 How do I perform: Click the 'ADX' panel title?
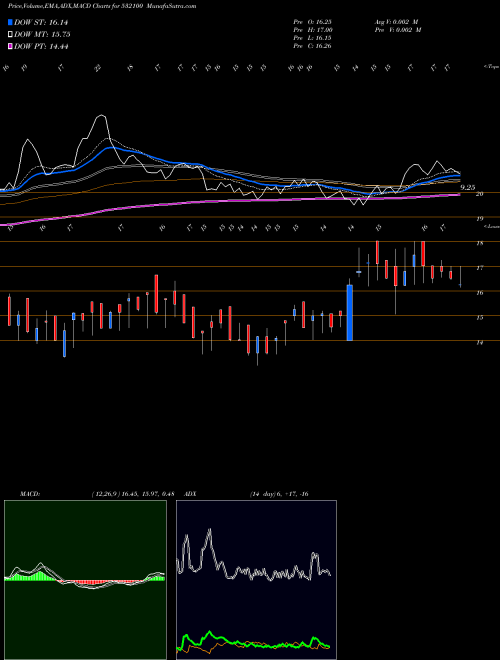[x=191, y=494]
